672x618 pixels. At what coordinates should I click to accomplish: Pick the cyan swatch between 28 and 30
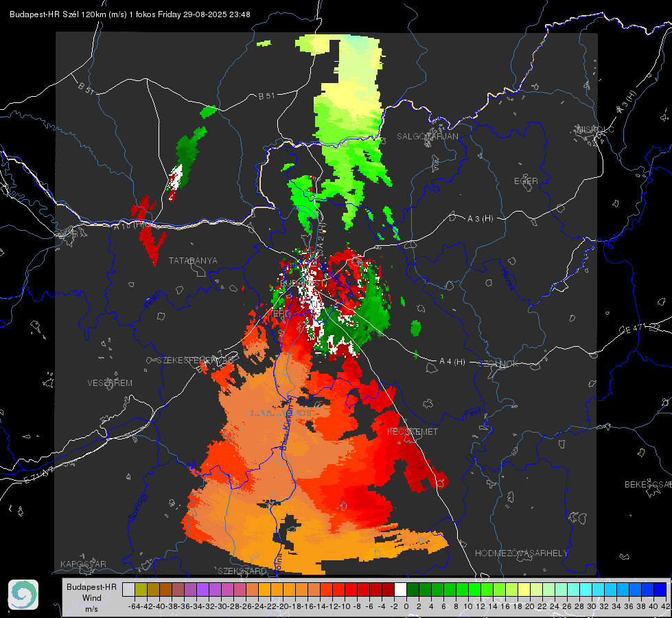coord(586,590)
